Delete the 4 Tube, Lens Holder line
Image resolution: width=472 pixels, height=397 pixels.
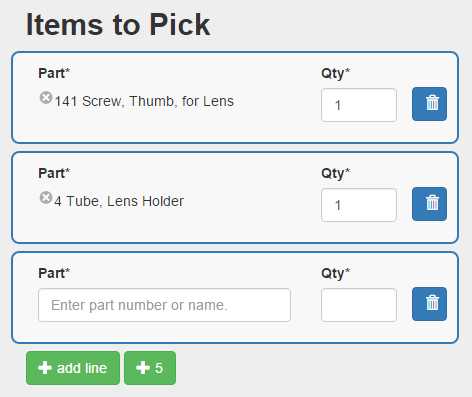tap(429, 204)
